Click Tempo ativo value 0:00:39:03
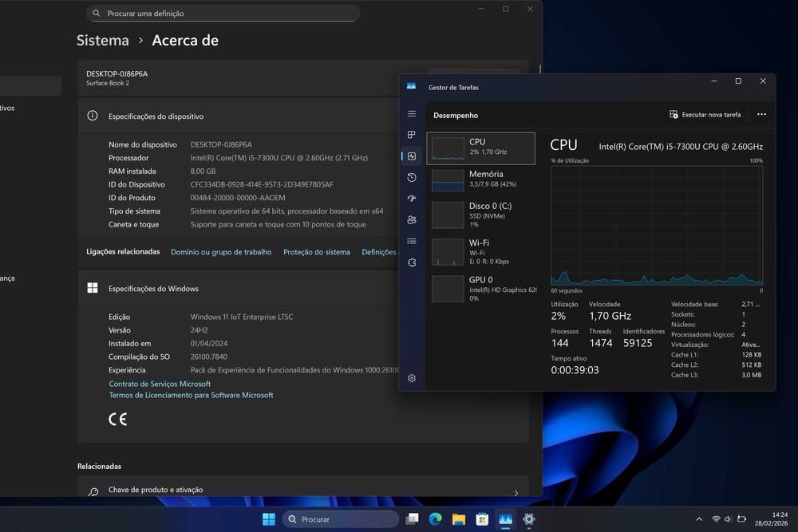Image resolution: width=798 pixels, height=532 pixels. tap(575, 370)
